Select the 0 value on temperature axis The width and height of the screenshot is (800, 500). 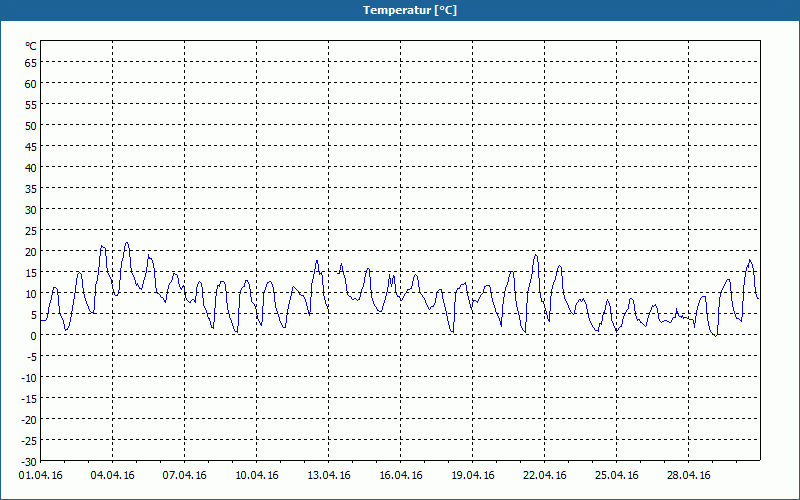[x=34, y=336]
